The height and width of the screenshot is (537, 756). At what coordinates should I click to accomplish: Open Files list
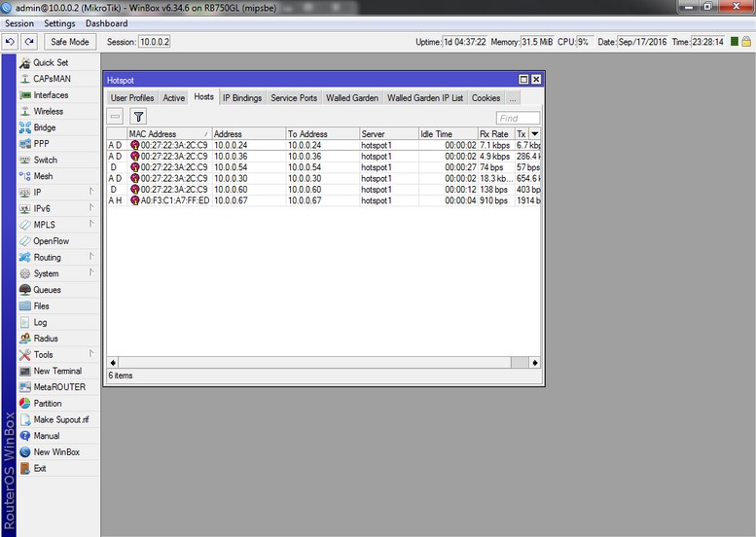click(x=41, y=306)
